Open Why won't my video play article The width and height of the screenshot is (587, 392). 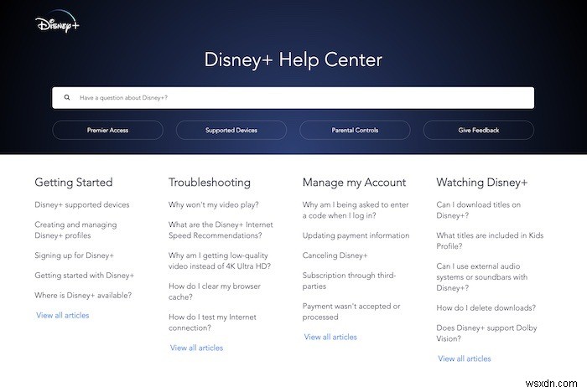(x=213, y=205)
